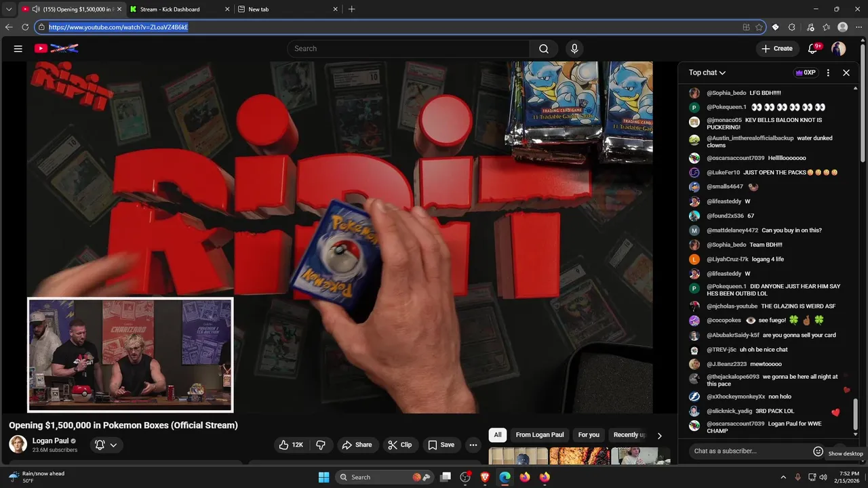The height and width of the screenshot is (488, 868).
Task: View site information lock icon
Action: (x=41, y=27)
